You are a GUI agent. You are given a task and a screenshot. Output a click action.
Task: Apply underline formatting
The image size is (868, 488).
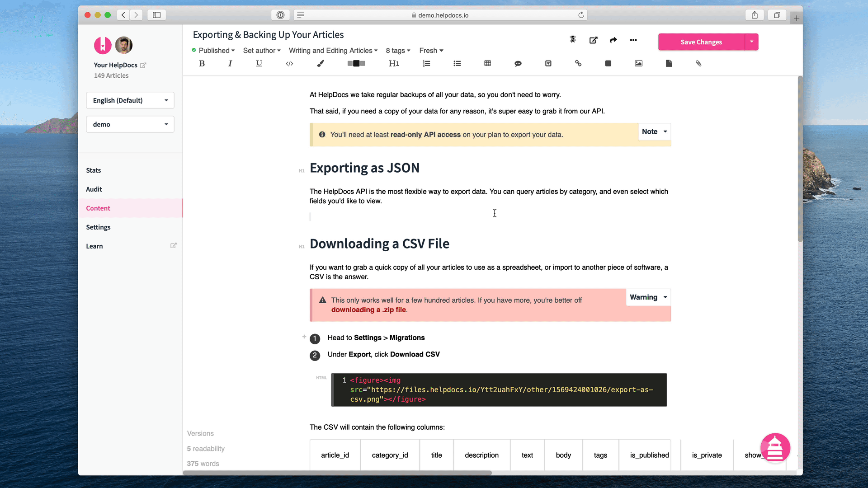259,64
